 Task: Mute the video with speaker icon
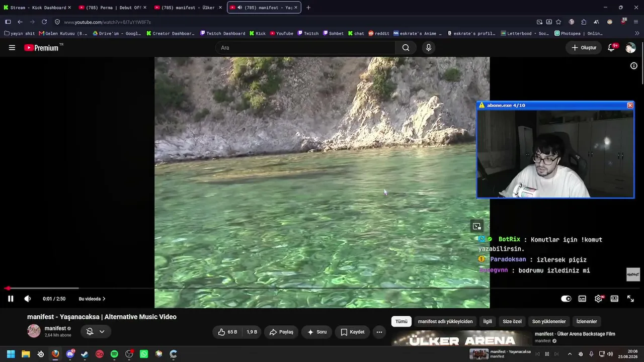(28, 299)
